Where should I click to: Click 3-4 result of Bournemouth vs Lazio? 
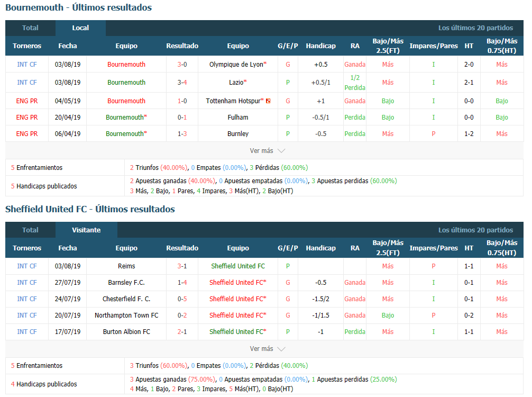coord(182,83)
